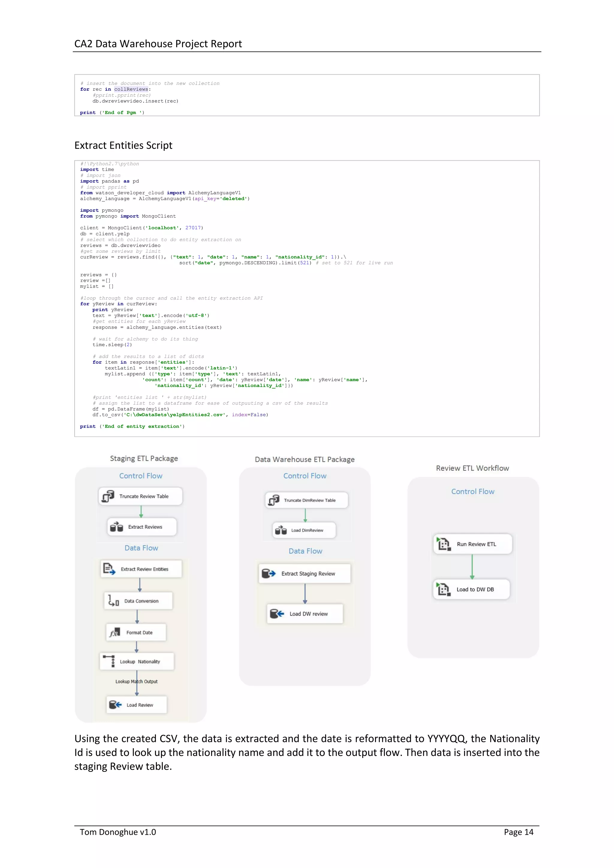
Task: Select the Staging ETL Package Control Flow heading
Action: [x=141, y=476]
